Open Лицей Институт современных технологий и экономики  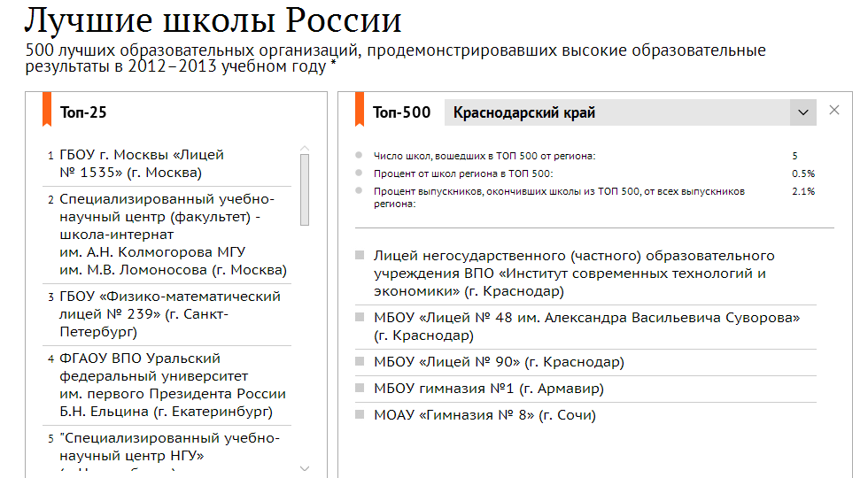pos(569,274)
